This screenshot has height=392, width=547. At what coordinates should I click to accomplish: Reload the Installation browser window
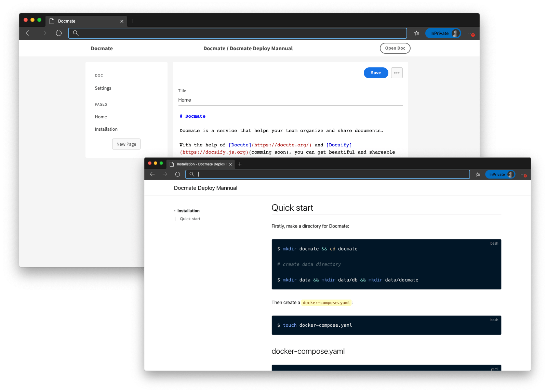pyautogui.click(x=177, y=174)
